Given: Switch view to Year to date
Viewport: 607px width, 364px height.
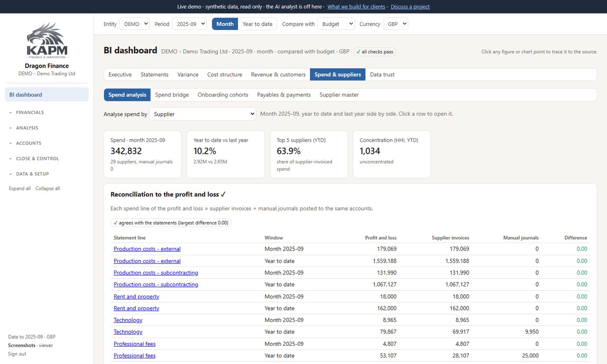Looking at the screenshot, I should point(258,24).
